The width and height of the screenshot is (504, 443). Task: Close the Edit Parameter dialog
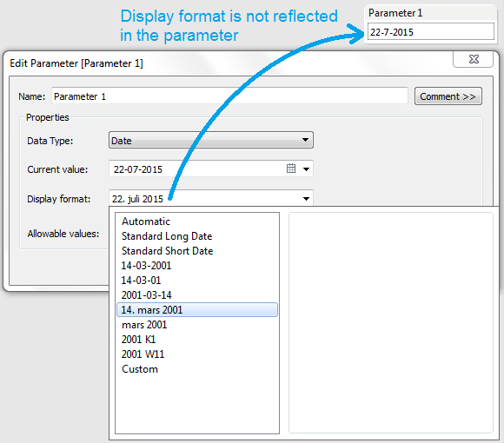(473, 59)
